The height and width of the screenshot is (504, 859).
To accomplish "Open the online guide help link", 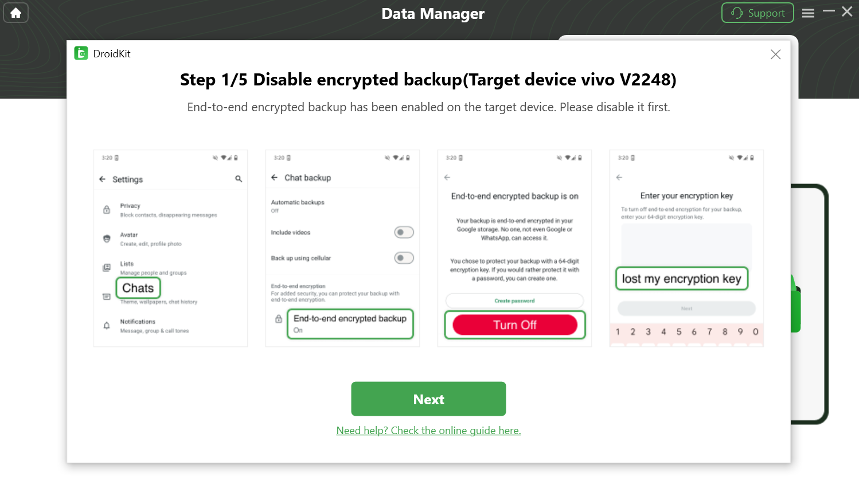I will coord(428,430).
